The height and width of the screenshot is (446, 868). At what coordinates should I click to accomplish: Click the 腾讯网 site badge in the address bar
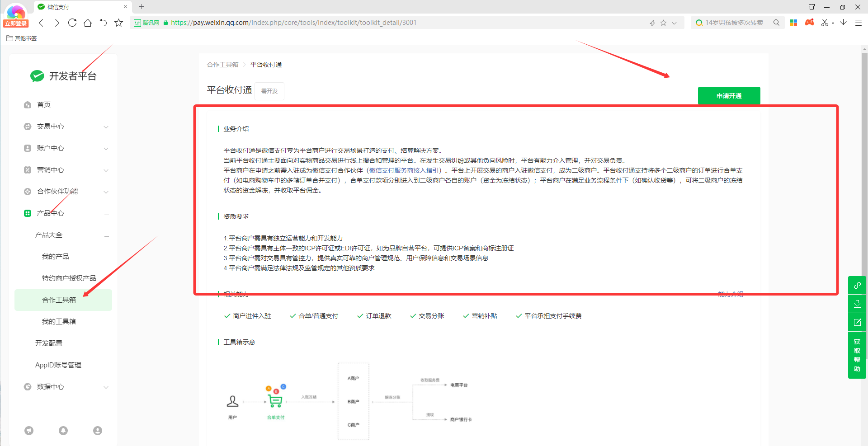(x=147, y=23)
